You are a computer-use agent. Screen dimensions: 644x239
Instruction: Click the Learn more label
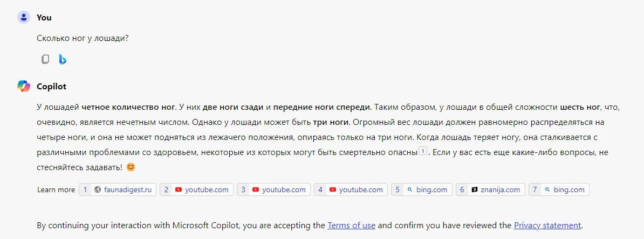pos(56,190)
